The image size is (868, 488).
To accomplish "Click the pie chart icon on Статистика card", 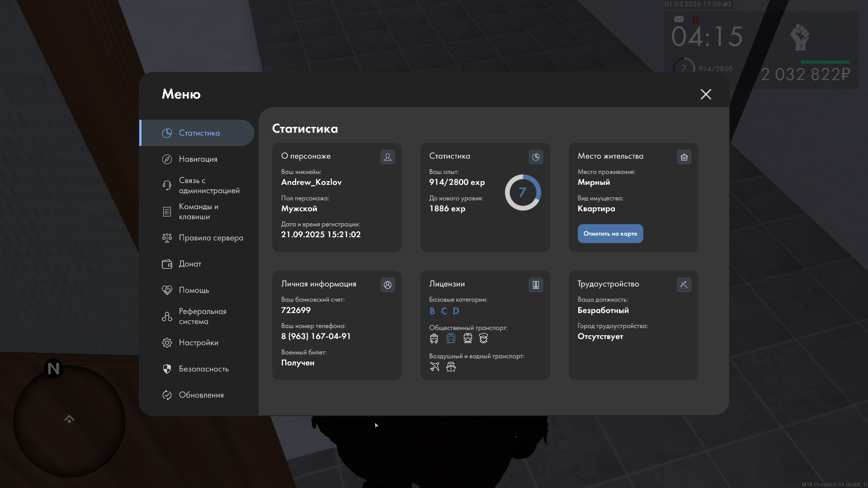I will [x=536, y=157].
